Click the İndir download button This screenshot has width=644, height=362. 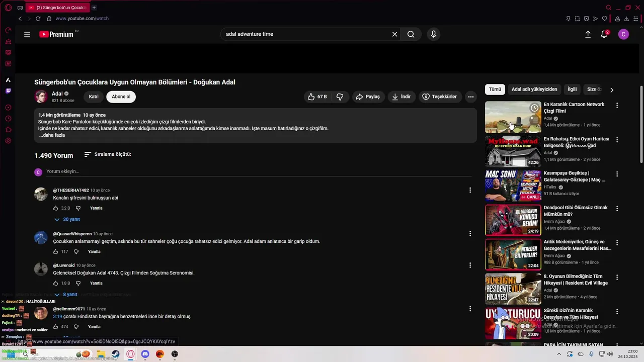[x=401, y=97]
